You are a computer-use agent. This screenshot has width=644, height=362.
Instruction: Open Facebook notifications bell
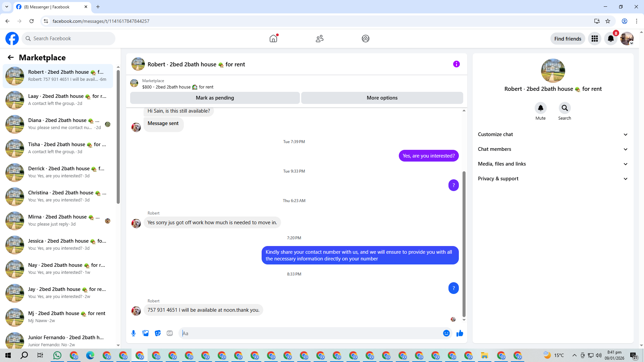point(610,39)
